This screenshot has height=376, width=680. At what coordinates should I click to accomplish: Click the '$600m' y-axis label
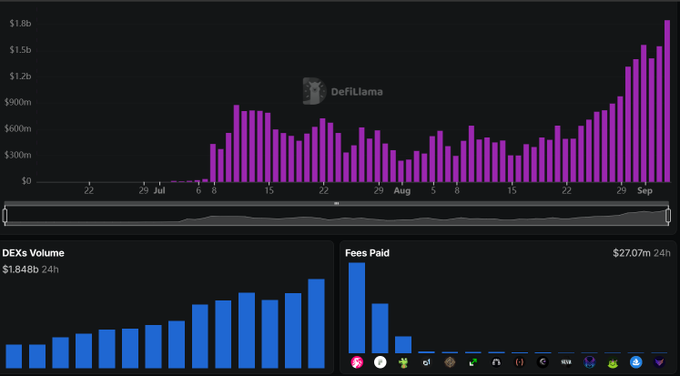click(18, 129)
